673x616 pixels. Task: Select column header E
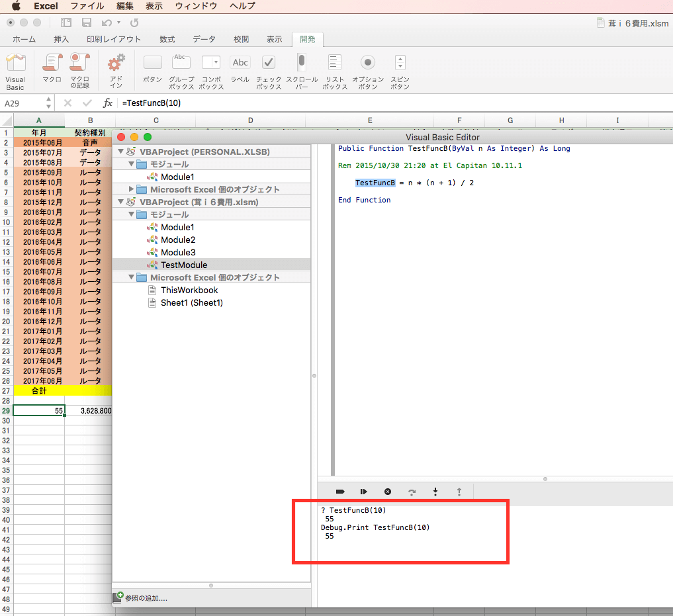pos(370,120)
